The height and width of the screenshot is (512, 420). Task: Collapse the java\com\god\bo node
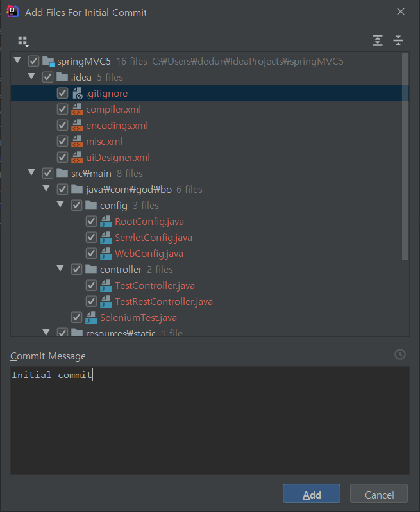tap(46, 188)
